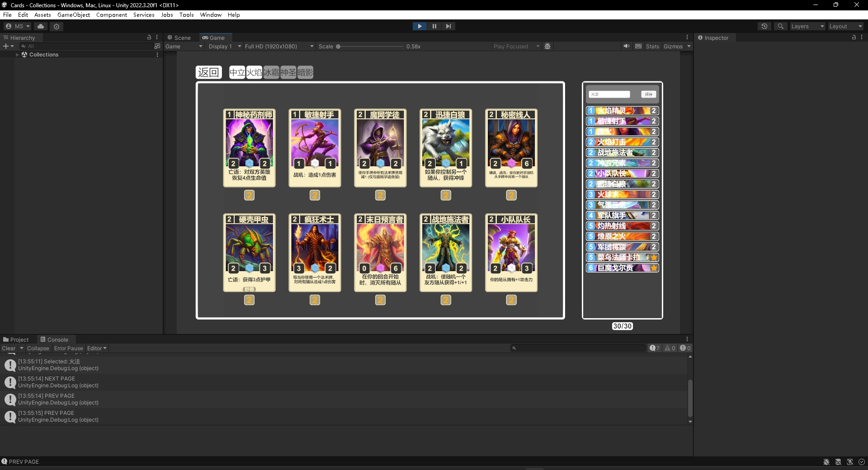Open the Unity search tool

pos(780,26)
